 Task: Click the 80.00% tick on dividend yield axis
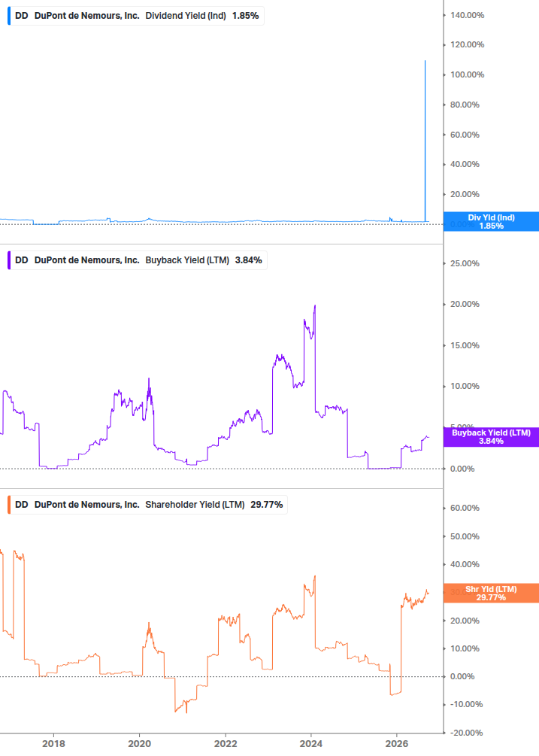465,105
